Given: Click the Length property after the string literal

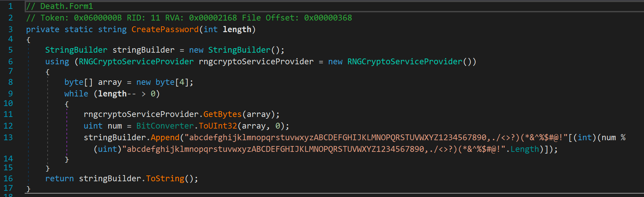Looking at the screenshot, I should [524, 149].
